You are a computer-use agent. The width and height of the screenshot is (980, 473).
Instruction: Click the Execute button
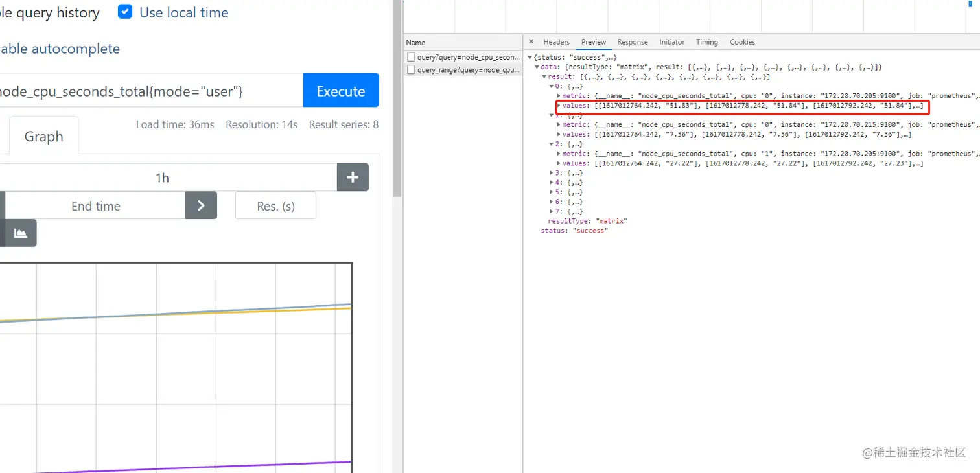[x=341, y=91]
